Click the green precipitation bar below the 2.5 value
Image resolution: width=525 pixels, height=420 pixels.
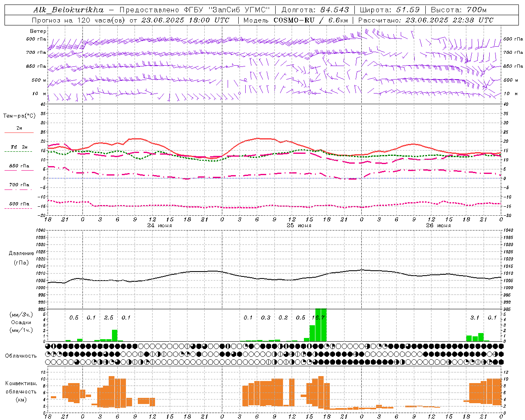click(114, 336)
